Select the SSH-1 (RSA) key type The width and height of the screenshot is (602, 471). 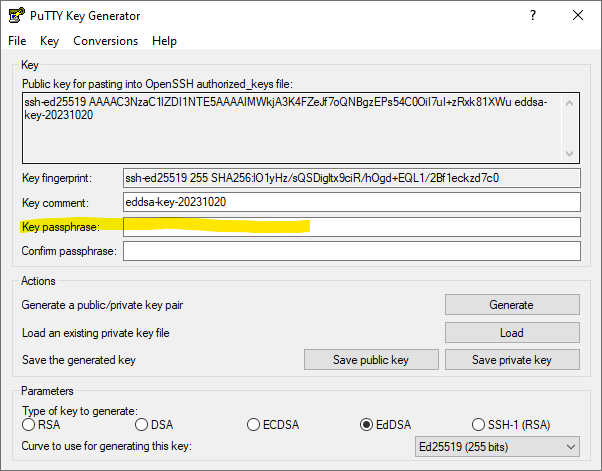480,425
